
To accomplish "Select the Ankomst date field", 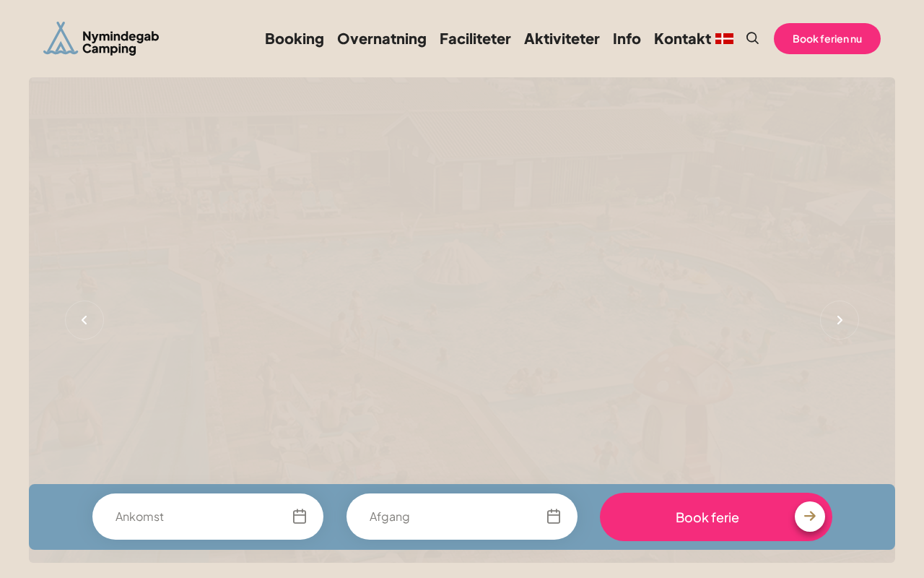I will 208,517.
